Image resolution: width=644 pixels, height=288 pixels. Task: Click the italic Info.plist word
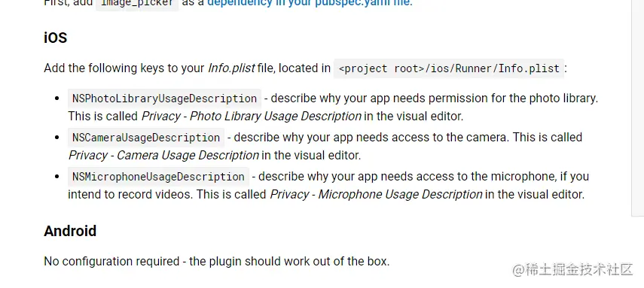pyautogui.click(x=232, y=68)
